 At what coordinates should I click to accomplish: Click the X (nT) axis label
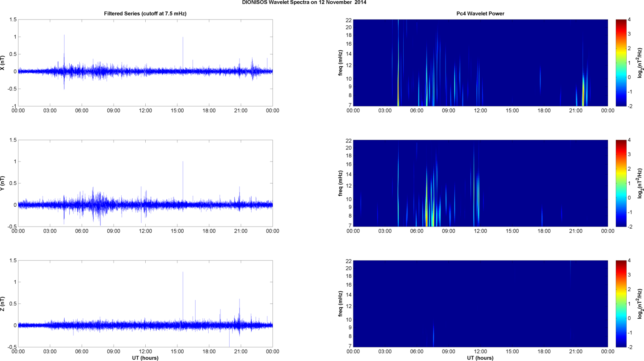(3, 63)
